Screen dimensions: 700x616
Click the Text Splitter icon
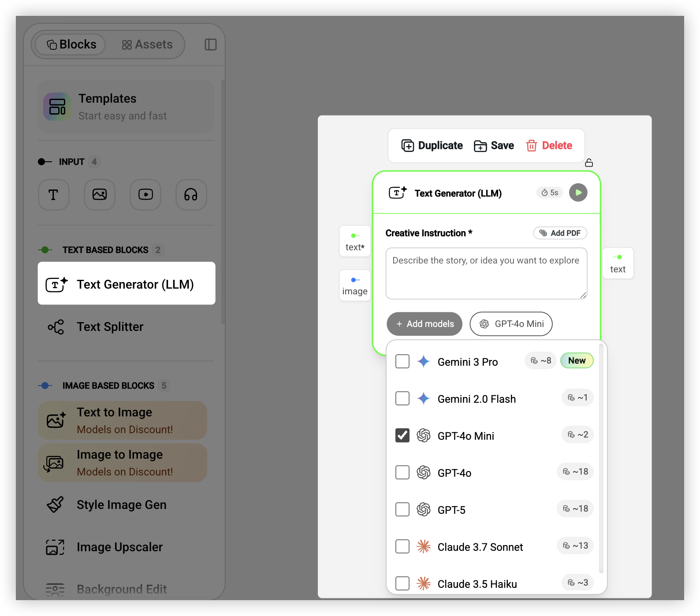pos(56,327)
